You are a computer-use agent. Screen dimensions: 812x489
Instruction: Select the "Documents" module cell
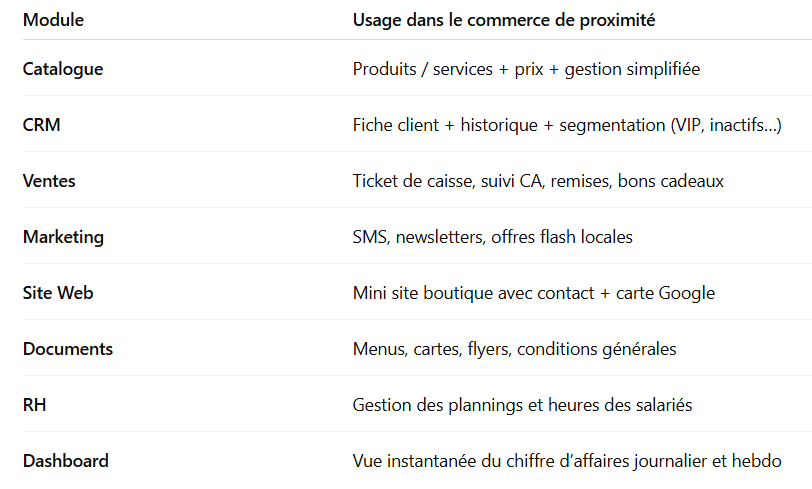[x=68, y=349]
